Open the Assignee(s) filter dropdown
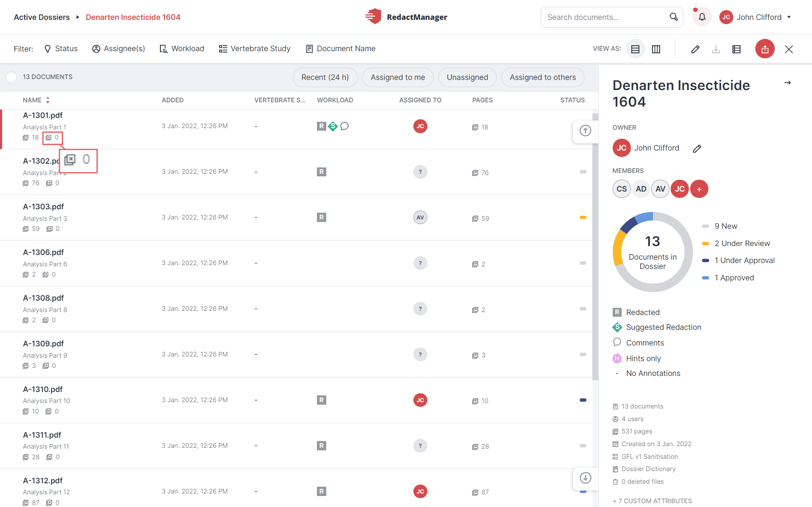The height and width of the screenshot is (507, 812). (x=118, y=49)
